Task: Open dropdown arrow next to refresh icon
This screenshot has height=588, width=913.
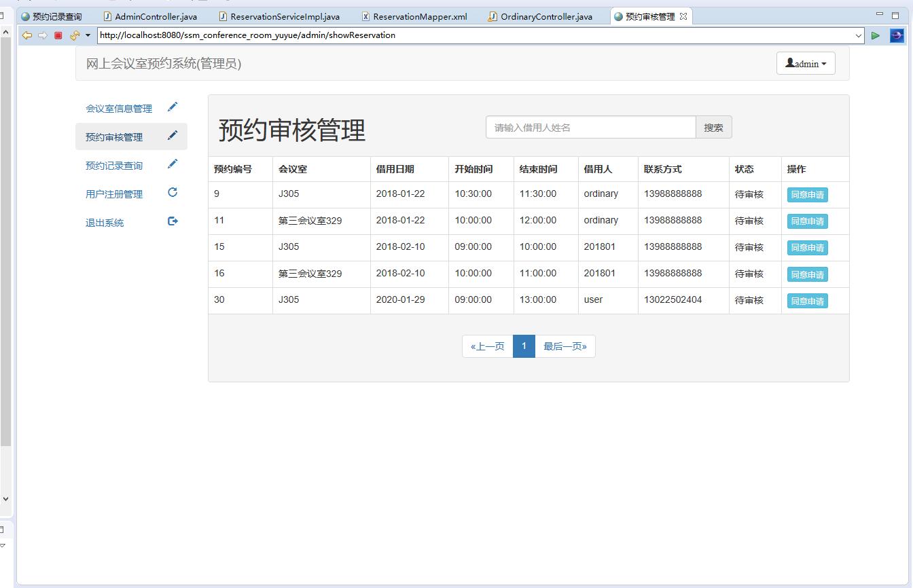Action: pos(88,35)
